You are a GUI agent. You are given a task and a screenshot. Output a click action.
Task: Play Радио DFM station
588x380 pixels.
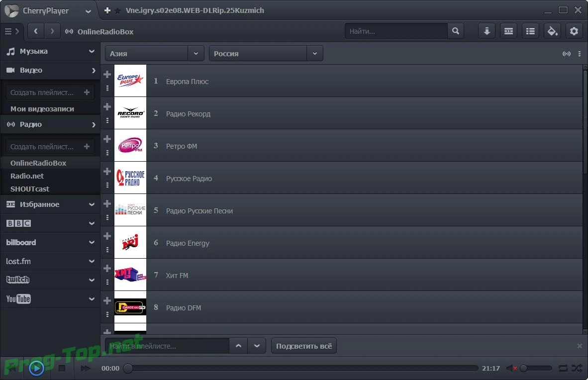(x=184, y=307)
